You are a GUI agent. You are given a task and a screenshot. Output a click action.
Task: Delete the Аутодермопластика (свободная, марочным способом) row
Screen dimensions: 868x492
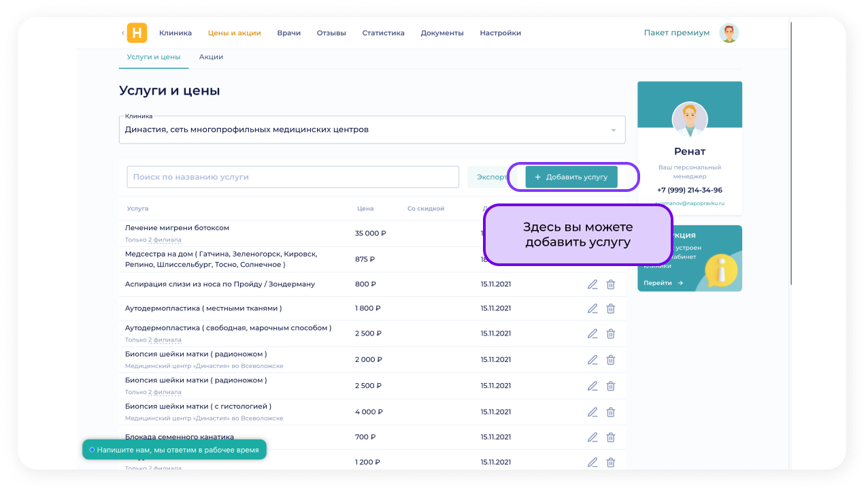point(611,333)
